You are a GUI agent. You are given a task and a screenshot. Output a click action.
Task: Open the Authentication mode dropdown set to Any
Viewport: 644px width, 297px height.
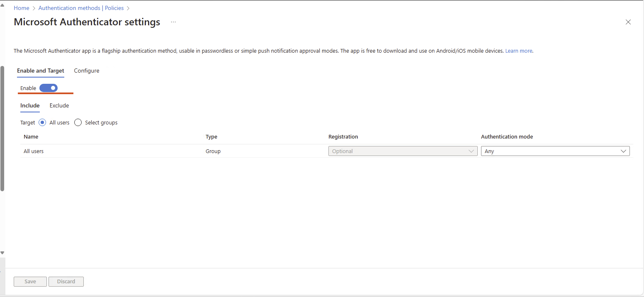coord(555,151)
